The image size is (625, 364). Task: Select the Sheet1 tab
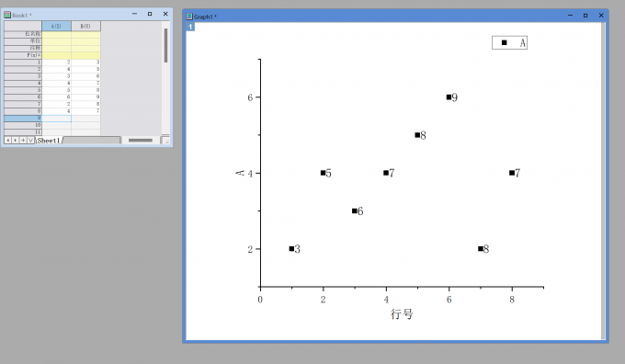49,141
